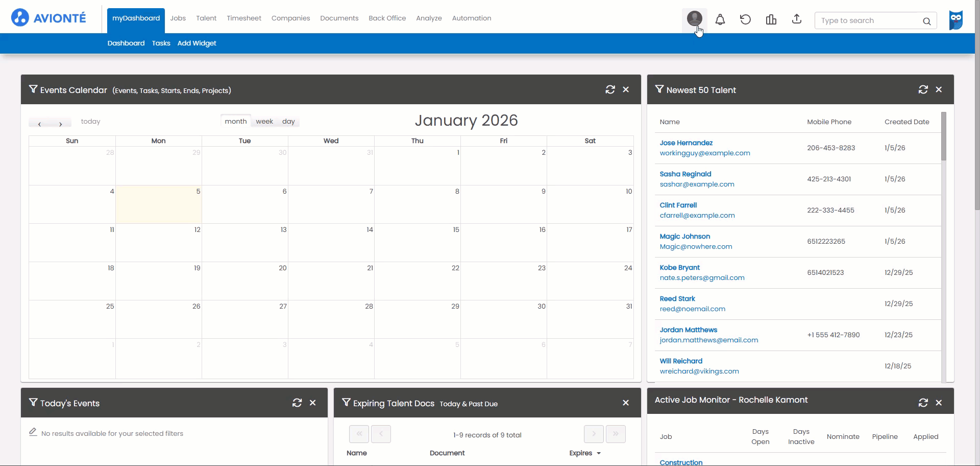
Task: Close the Active Job Monitor widget
Action: (x=939, y=403)
